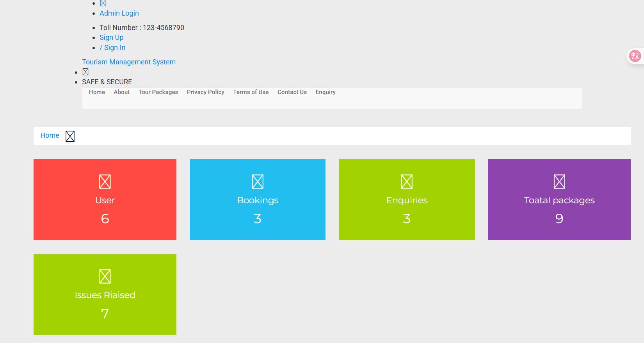The width and height of the screenshot is (644, 343).
Task: Go to Home in navigation menu
Action: point(97,92)
